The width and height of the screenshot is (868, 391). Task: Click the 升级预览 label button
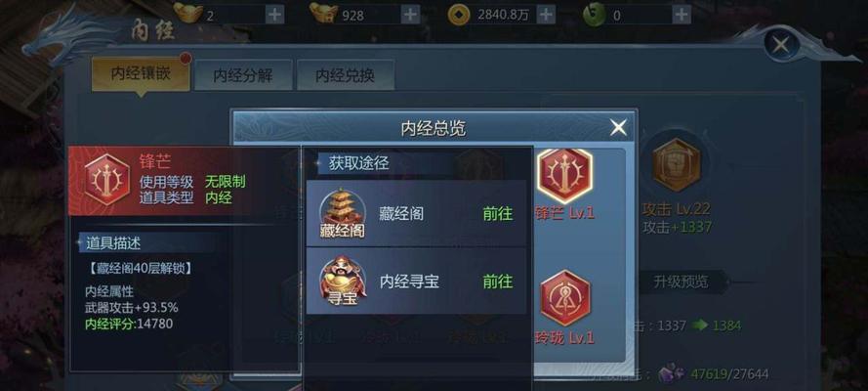tap(681, 282)
